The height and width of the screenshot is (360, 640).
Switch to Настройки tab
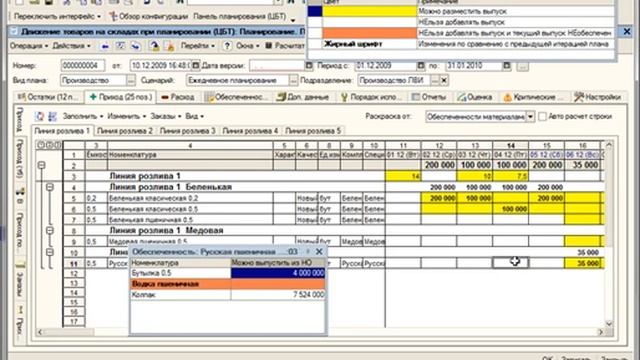click(x=598, y=97)
